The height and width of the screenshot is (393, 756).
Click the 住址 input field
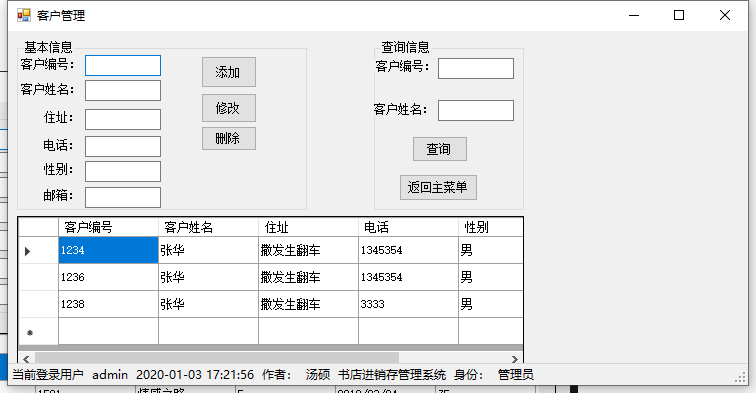coord(123,120)
